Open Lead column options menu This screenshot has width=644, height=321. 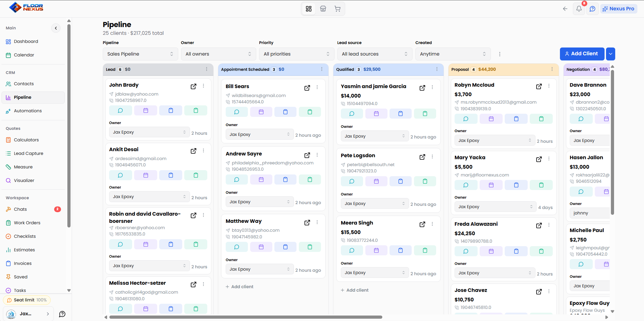206,69
